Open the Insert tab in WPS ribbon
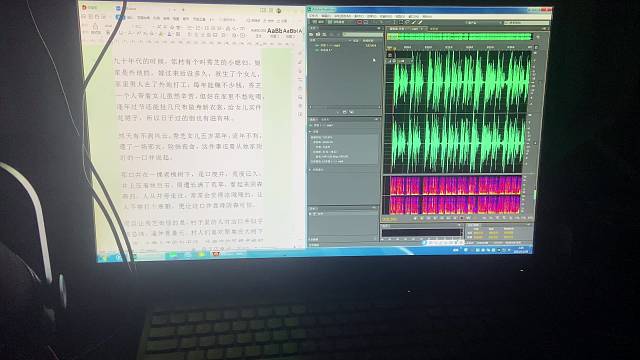640x360 pixels. 131,18
